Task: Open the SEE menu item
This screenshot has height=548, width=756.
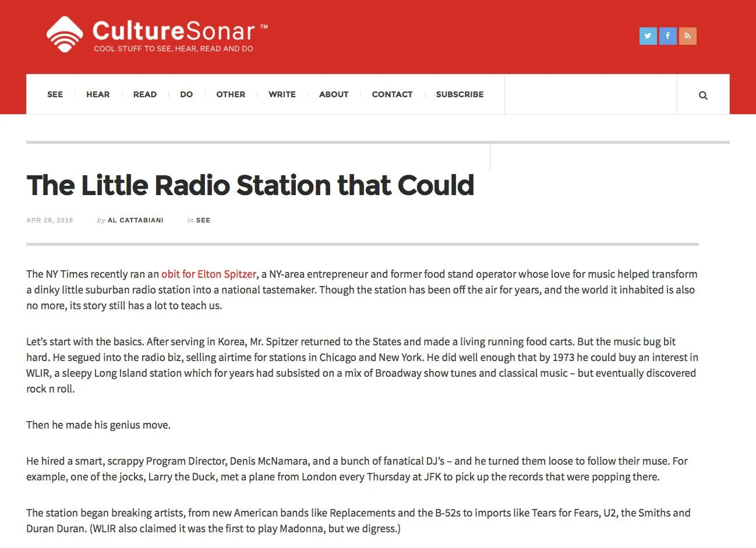Action: coord(55,94)
